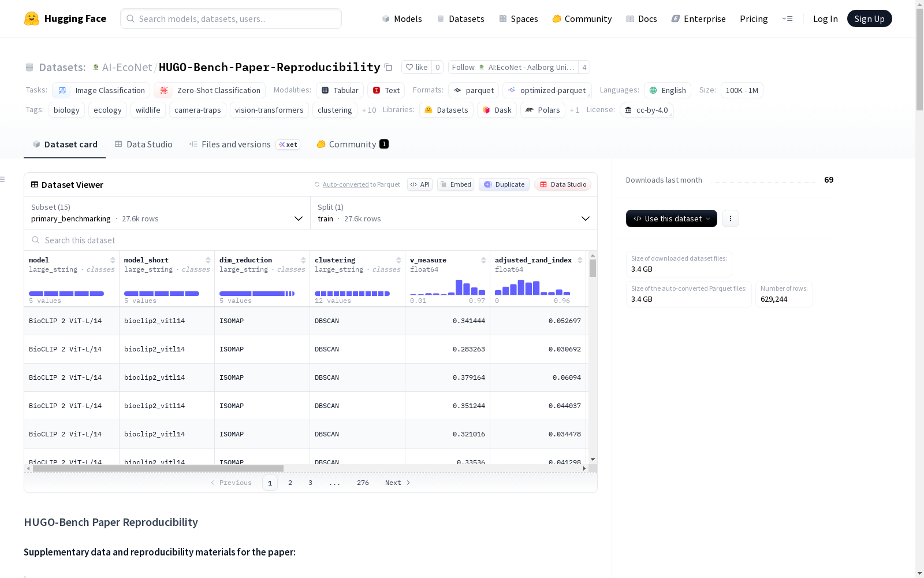Screen dimensions: 924x578
Task: Click the AI-EcoNet organization avatar icon
Action: 96,67
